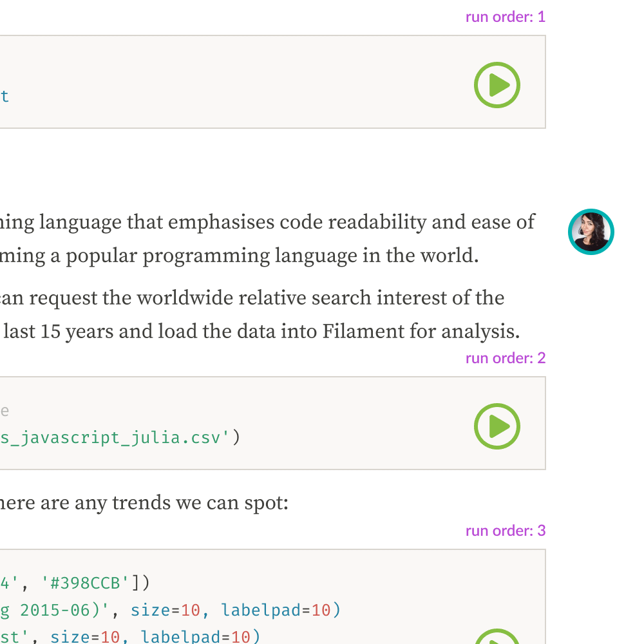Click the 'run order: 3' label

click(505, 530)
